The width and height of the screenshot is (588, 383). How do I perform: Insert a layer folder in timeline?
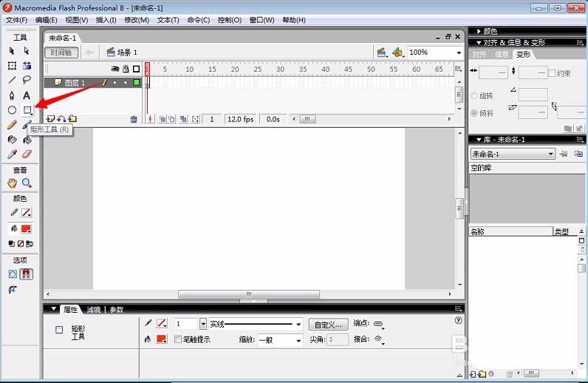[x=72, y=119]
